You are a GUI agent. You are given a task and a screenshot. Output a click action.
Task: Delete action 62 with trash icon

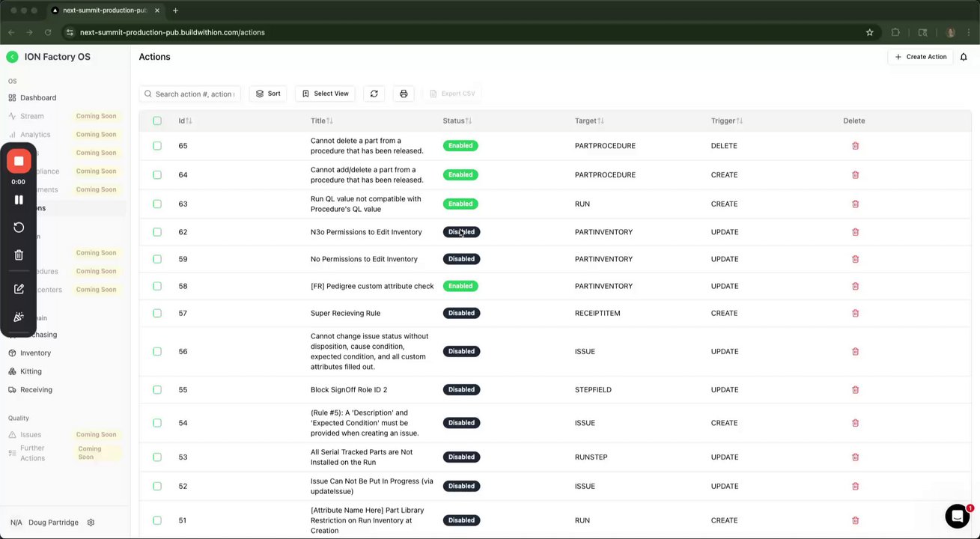pos(855,232)
